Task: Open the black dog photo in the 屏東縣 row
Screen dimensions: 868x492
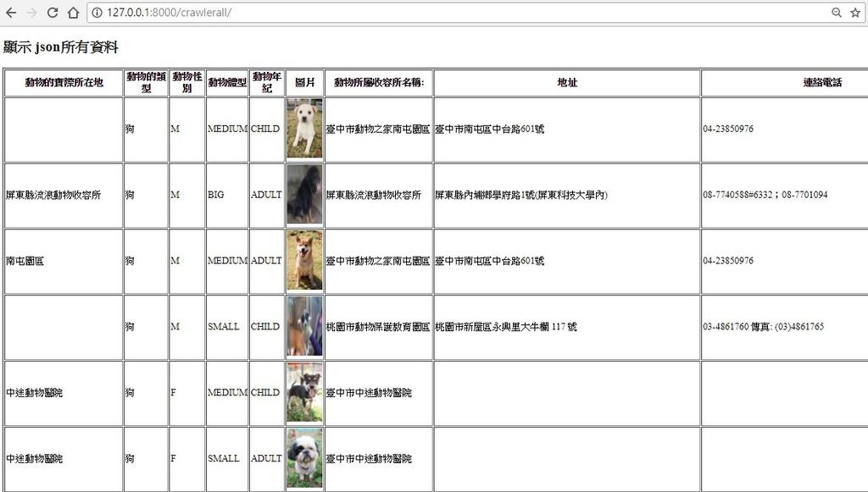Action: tap(304, 195)
